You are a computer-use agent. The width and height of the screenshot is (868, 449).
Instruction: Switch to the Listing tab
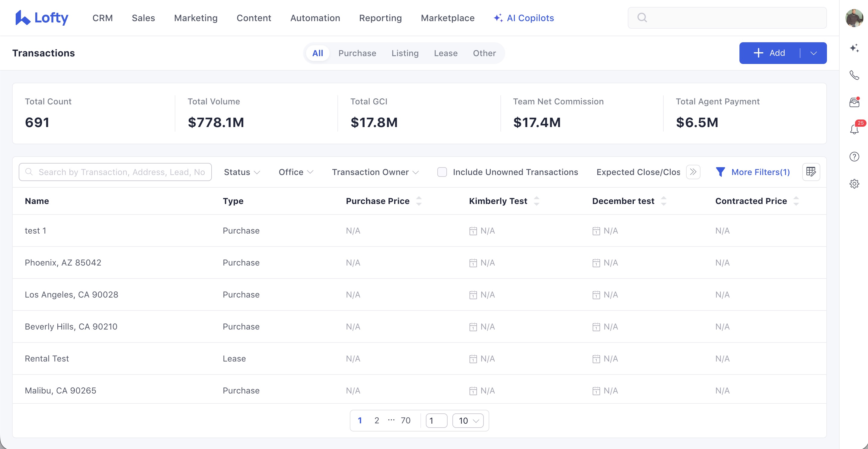(405, 53)
